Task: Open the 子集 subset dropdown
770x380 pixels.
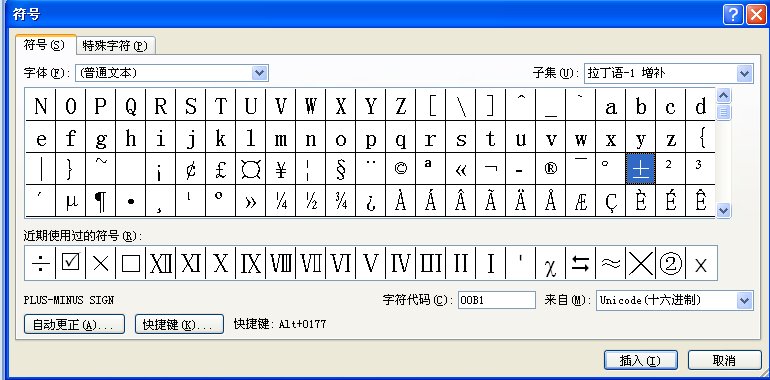Action: pos(744,74)
